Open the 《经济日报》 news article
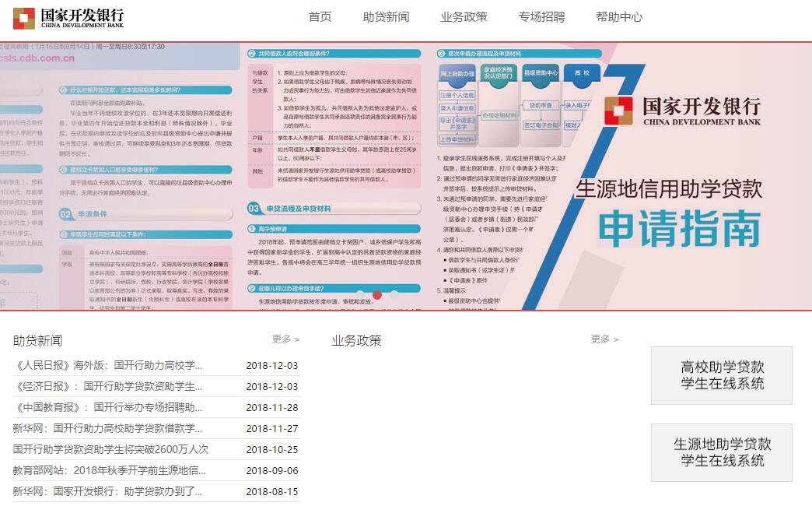The height and width of the screenshot is (506, 812). 107,386
